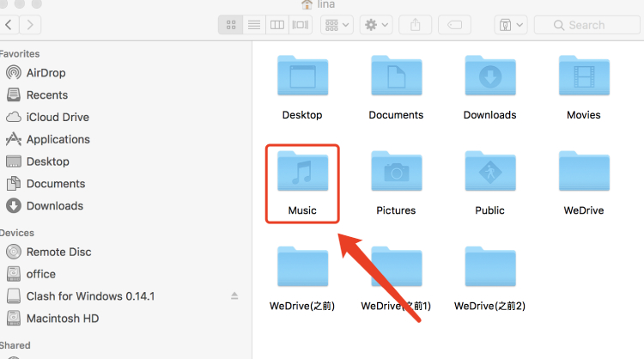Open the gear Action menu dropdown
Viewport: 644px width, 359px height.
(377, 25)
